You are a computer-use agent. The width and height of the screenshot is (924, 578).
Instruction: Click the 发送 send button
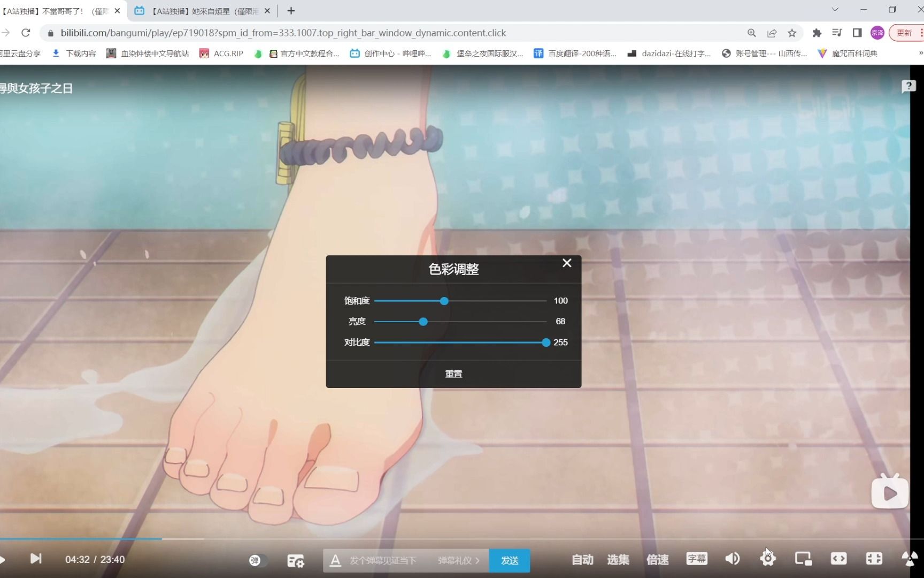(510, 560)
